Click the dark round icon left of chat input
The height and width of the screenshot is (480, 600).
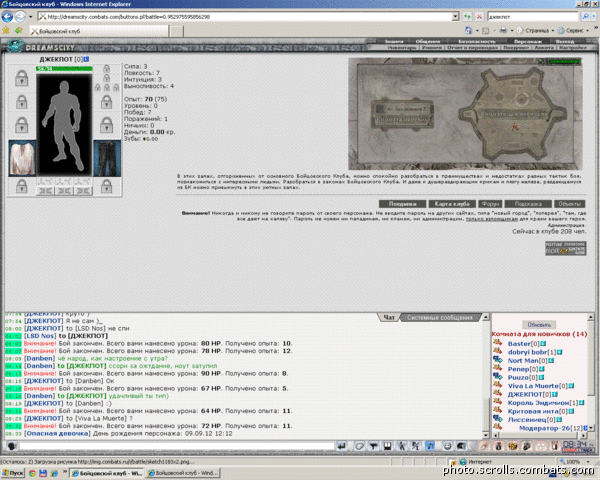point(12,446)
